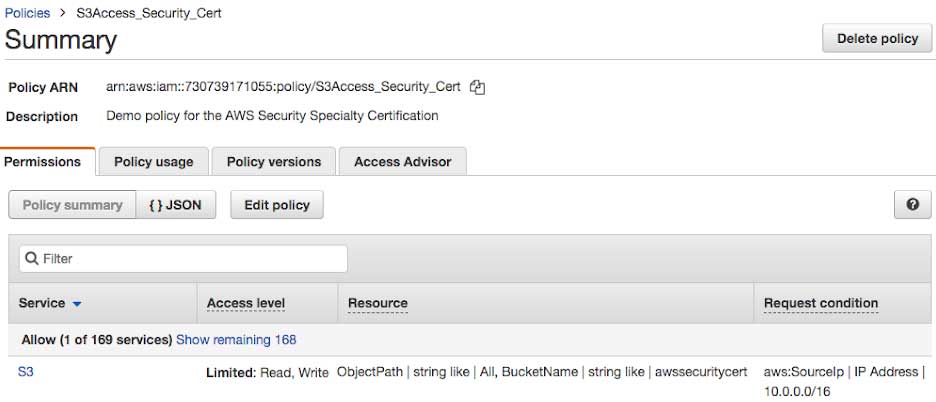Sort by the Service column arrow
Image resolution: width=936 pixels, height=402 pixels.
pos(77,304)
